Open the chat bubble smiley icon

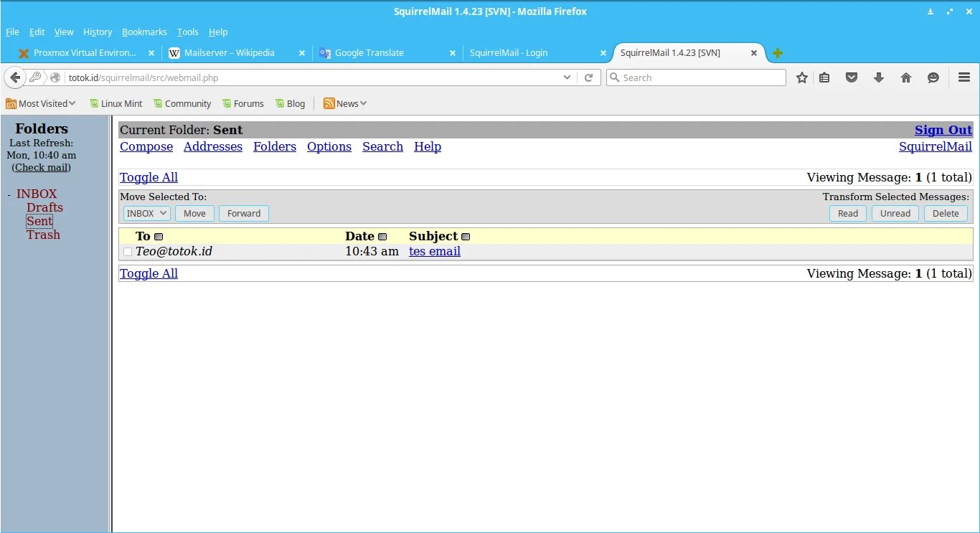[933, 77]
